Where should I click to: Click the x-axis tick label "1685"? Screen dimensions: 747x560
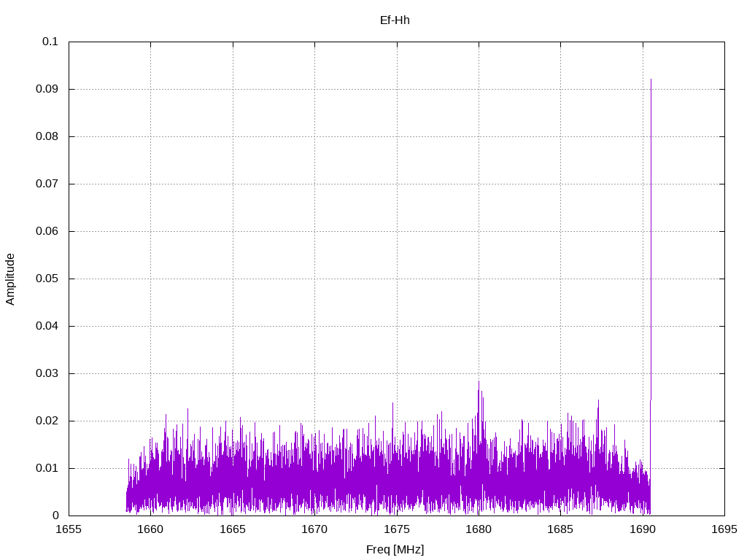[561, 529]
